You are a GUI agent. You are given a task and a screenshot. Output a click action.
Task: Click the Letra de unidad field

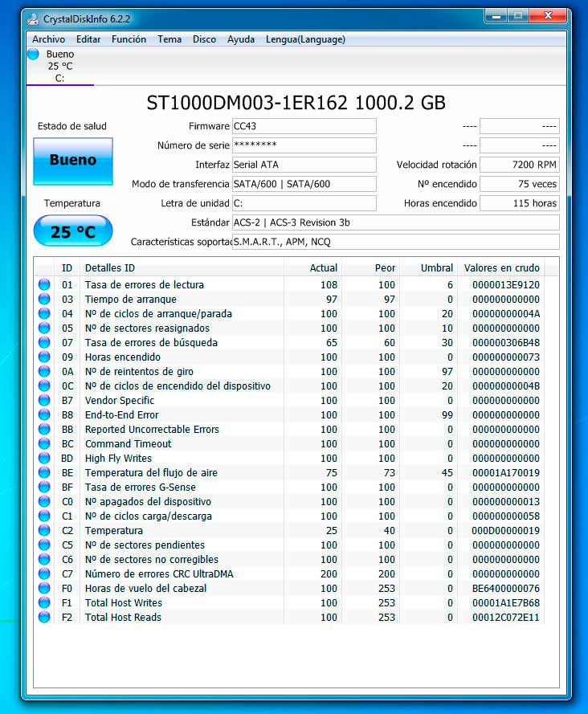coord(304,203)
